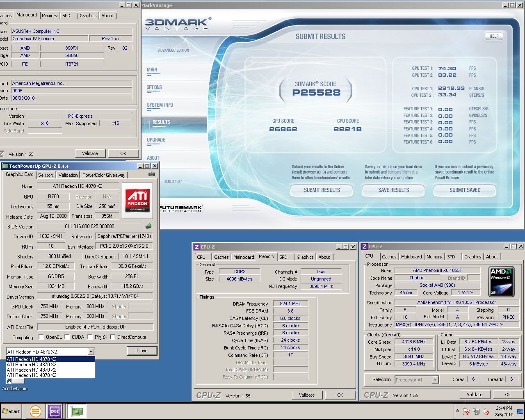Switch to the Sensors tab in GPU-Z
Viewport: 525px width, 420px height.
[46, 175]
